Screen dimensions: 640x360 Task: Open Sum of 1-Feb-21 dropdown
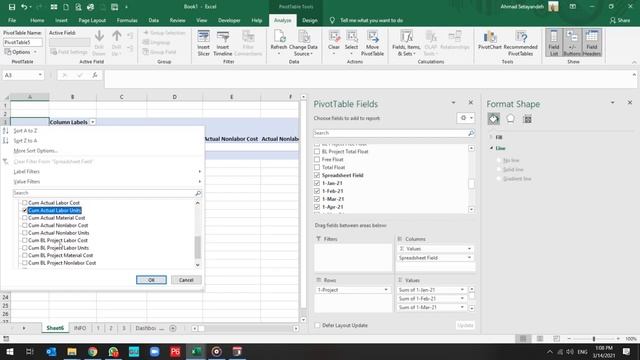coord(462,298)
